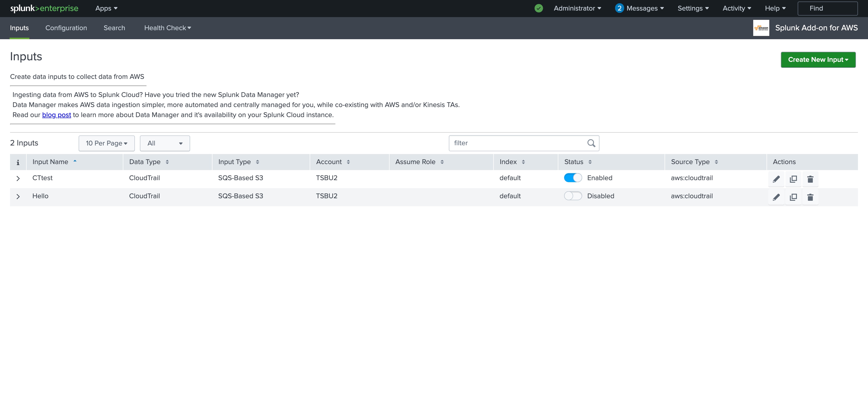Open the Activity menu
The width and height of the screenshot is (868, 400).
pos(737,9)
